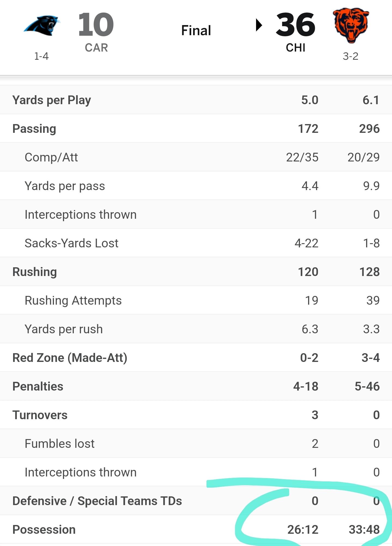Select Defensive / Special Teams TDs row
This screenshot has height=546, width=392.
coord(196,501)
